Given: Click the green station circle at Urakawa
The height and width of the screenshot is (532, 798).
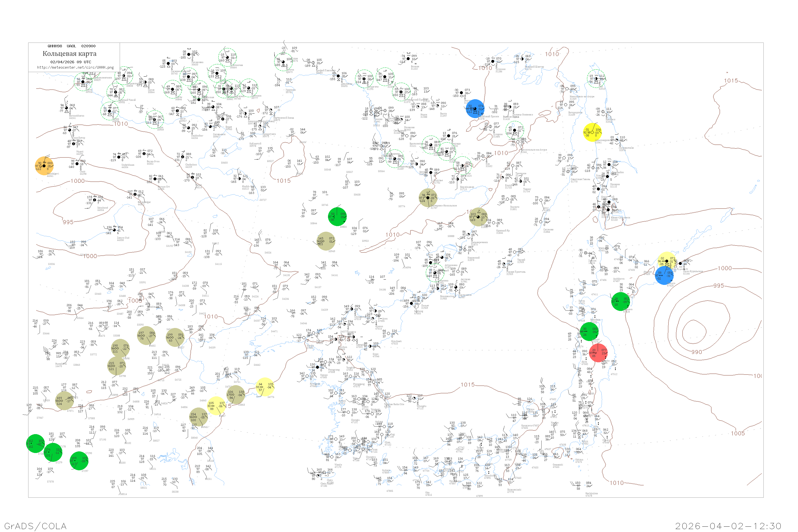Looking at the screenshot, I should tap(620, 302).
